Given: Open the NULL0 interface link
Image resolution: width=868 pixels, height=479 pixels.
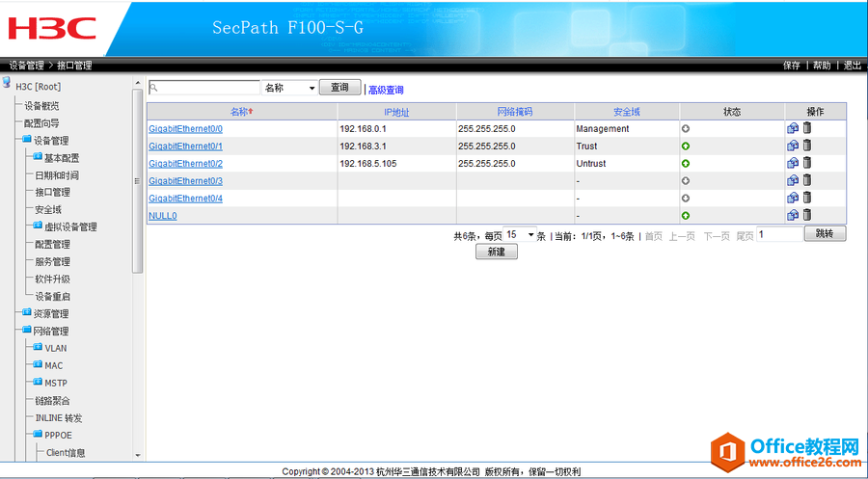Looking at the screenshot, I should (x=163, y=216).
